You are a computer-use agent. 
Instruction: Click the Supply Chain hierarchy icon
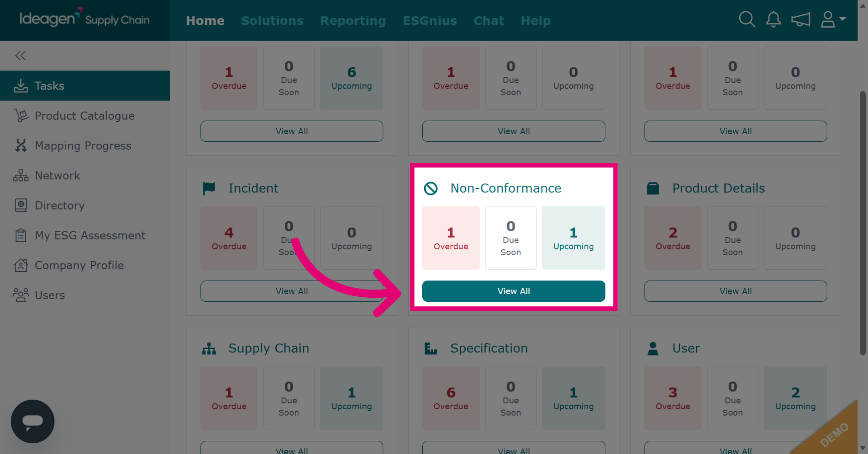209,348
